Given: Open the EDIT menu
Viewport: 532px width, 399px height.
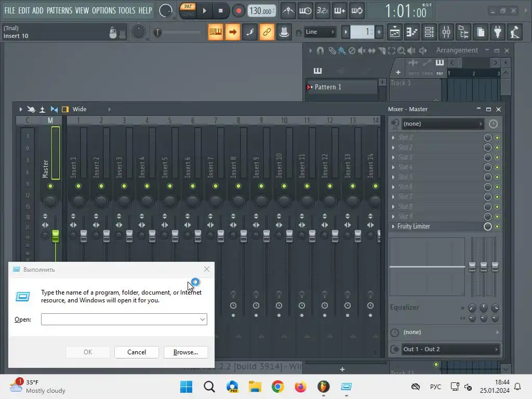Looking at the screenshot, I should (x=24, y=10).
